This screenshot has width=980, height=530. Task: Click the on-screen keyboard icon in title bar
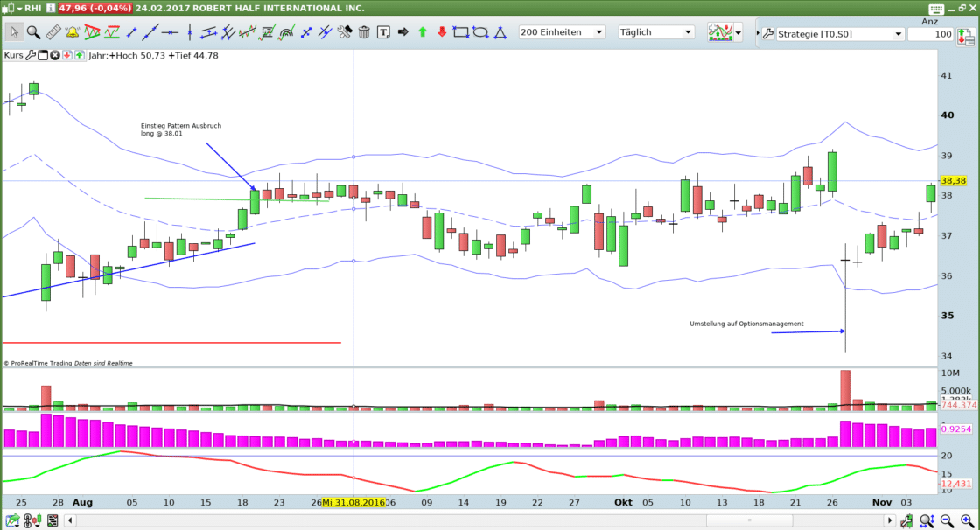click(x=936, y=8)
